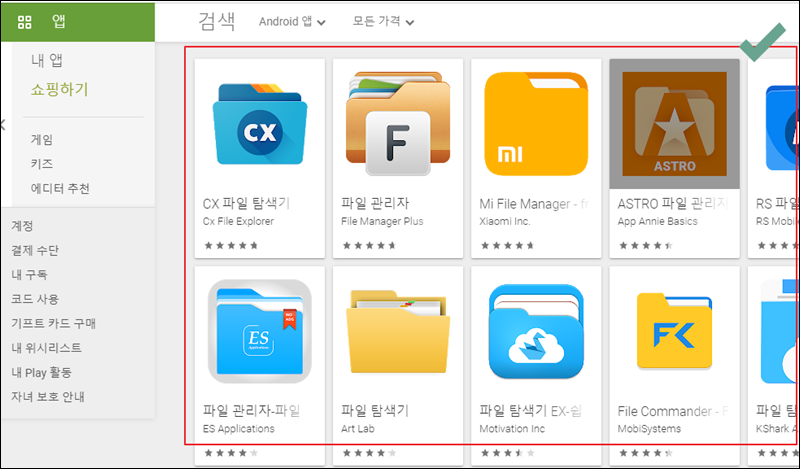Click the ES Applications developer name
800x469 pixels.
(x=239, y=429)
